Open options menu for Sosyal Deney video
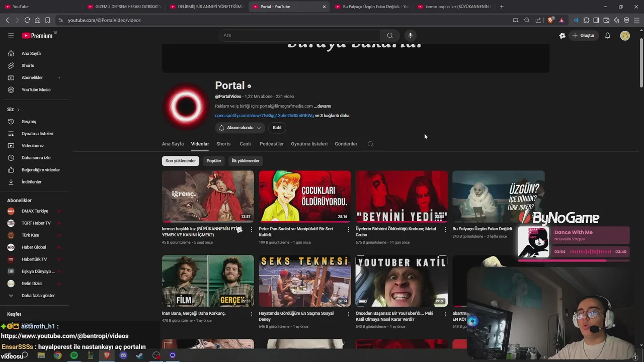The height and width of the screenshot is (362, 644). click(348, 314)
